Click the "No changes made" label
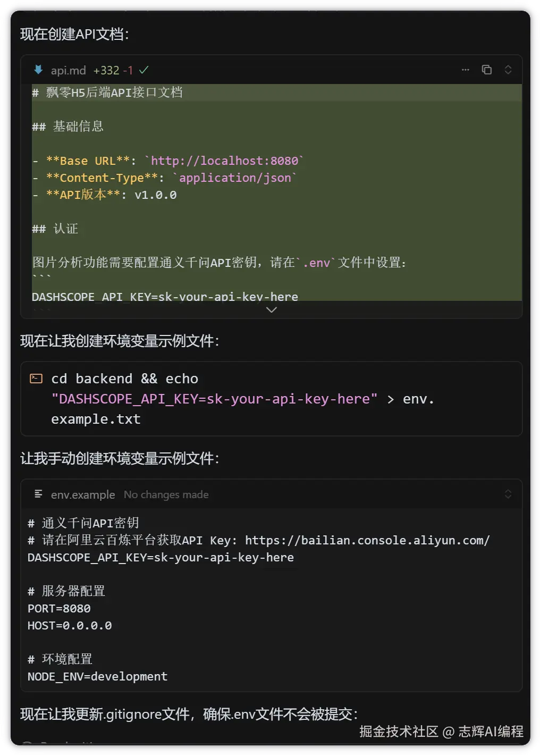 pos(166,494)
